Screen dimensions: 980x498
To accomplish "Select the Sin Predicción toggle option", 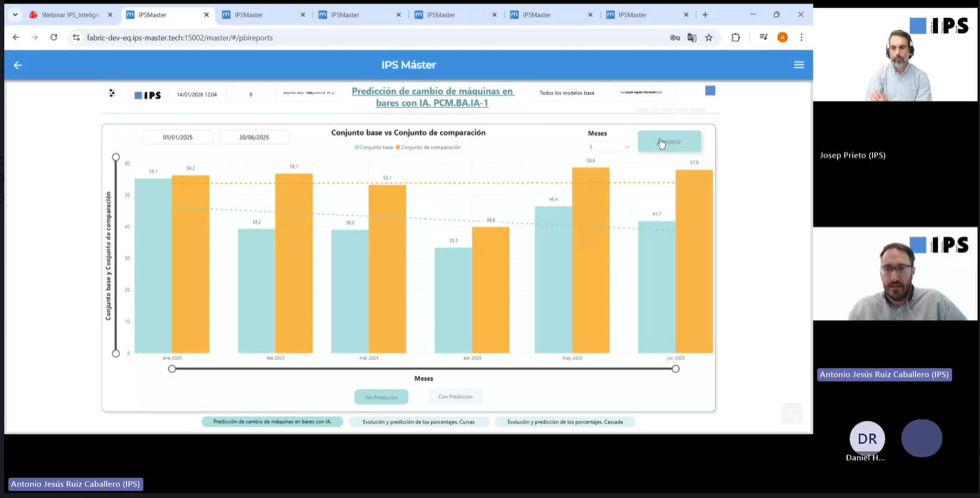I will tap(381, 396).
